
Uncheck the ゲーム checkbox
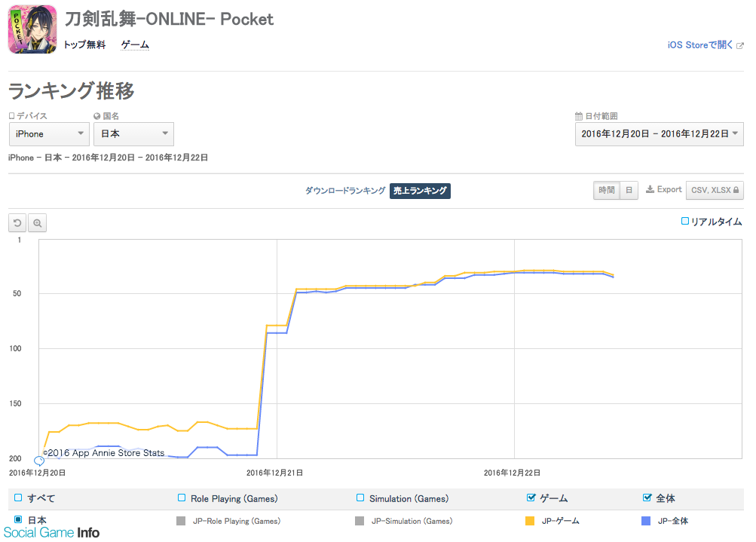tap(531, 498)
